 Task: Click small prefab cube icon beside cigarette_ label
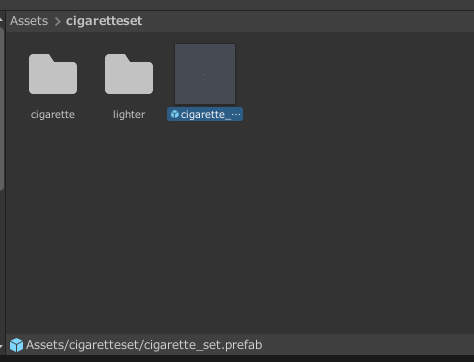(x=175, y=114)
